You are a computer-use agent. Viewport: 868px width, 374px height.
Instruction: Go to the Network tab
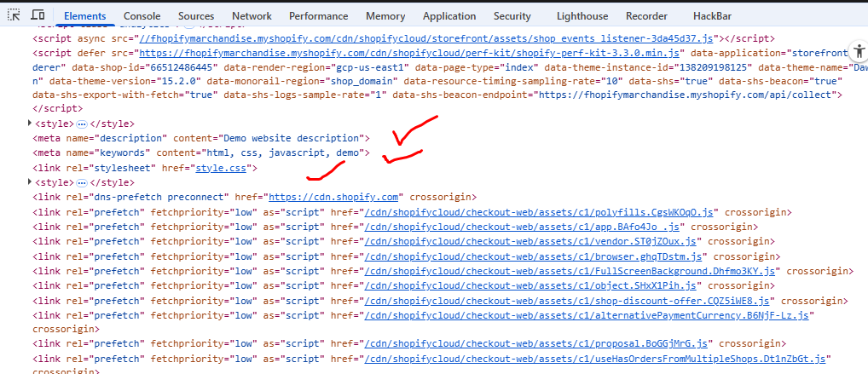coord(252,16)
